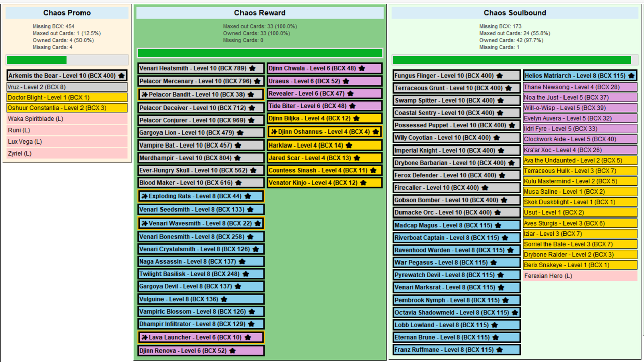
Task: Click star icon on Djinn Chwala row
Action: pos(362,68)
